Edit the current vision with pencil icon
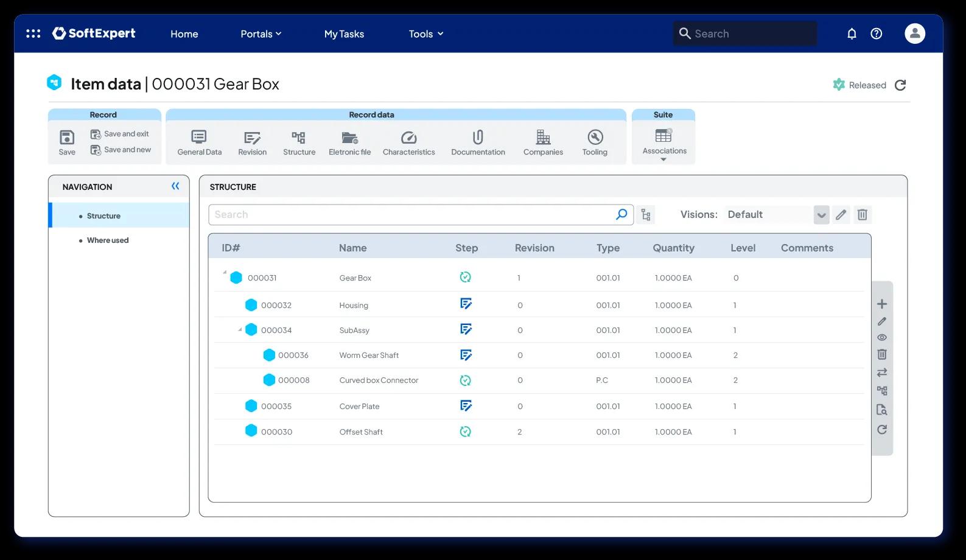Image resolution: width=966 pixels, height=560 pixels. [x=841, y=214]
